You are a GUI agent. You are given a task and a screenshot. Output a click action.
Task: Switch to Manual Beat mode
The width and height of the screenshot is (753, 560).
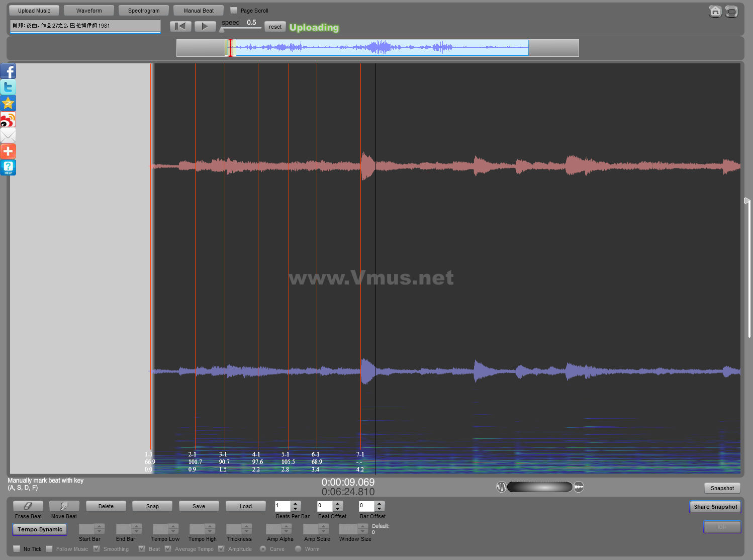point(199,11)
